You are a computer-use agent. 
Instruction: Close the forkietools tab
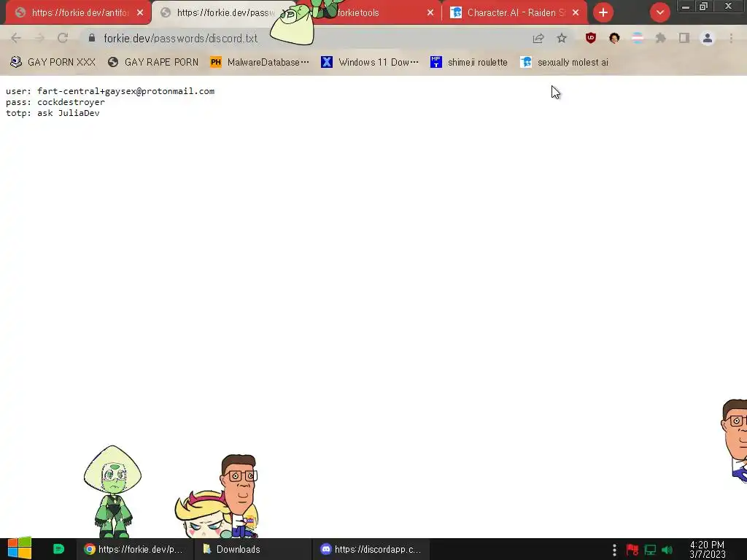pos(430,13)
